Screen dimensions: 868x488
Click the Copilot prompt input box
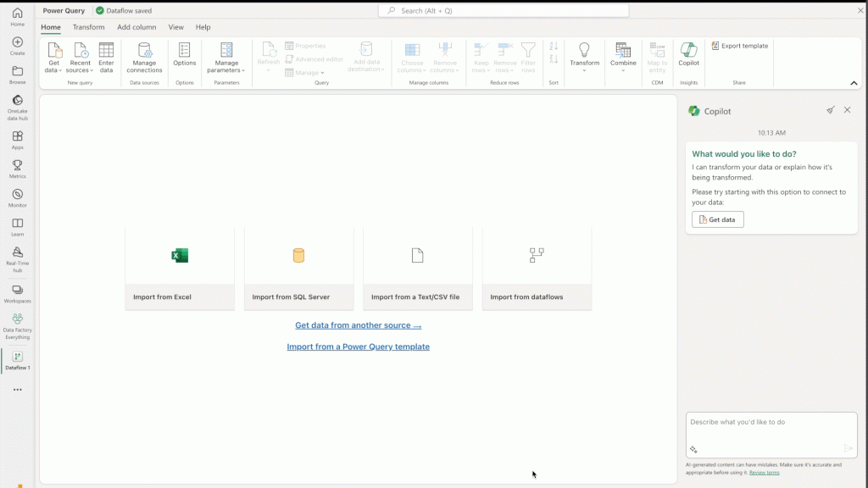(x=771, y=432)
